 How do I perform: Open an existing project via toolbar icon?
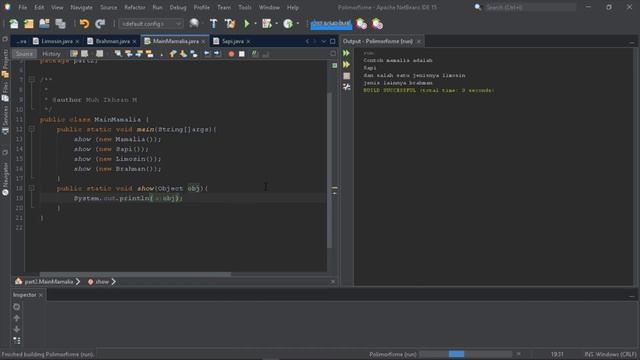[44, 24]
